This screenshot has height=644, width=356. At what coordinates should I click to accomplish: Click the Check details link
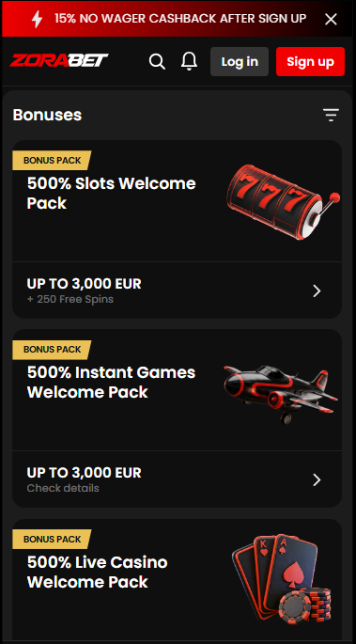(63, 488)
